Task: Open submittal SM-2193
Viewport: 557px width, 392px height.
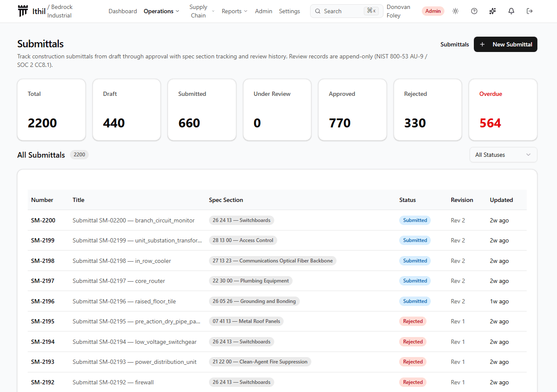Action: (43, 362)
